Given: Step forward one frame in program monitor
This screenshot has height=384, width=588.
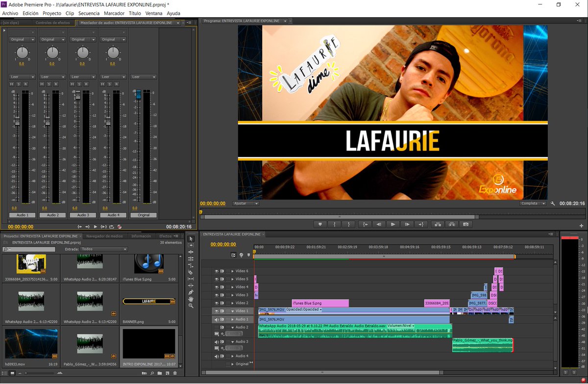Looking at the screenshot, I should pyautogui.click(x=407, y=224).
